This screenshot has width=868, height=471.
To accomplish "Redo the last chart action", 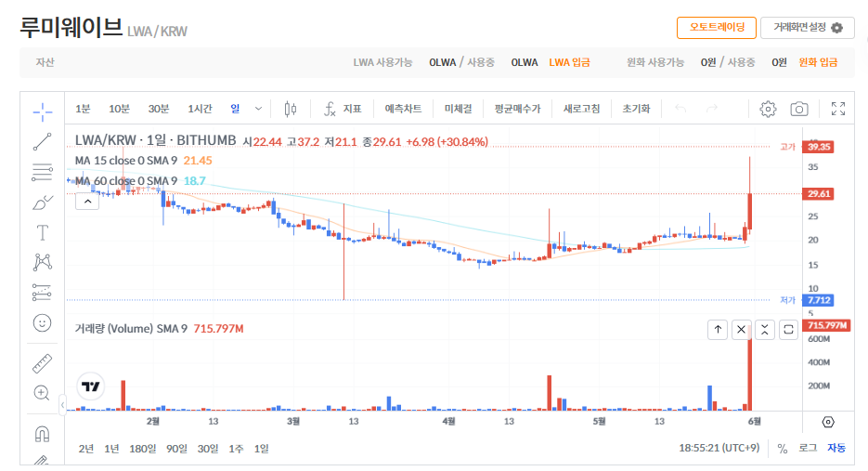I will pos(712,109).
